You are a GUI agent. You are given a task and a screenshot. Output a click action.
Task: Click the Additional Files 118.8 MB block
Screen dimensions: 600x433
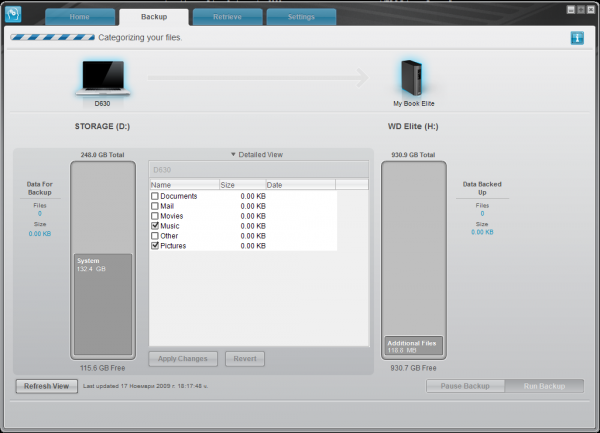point(413,346)
